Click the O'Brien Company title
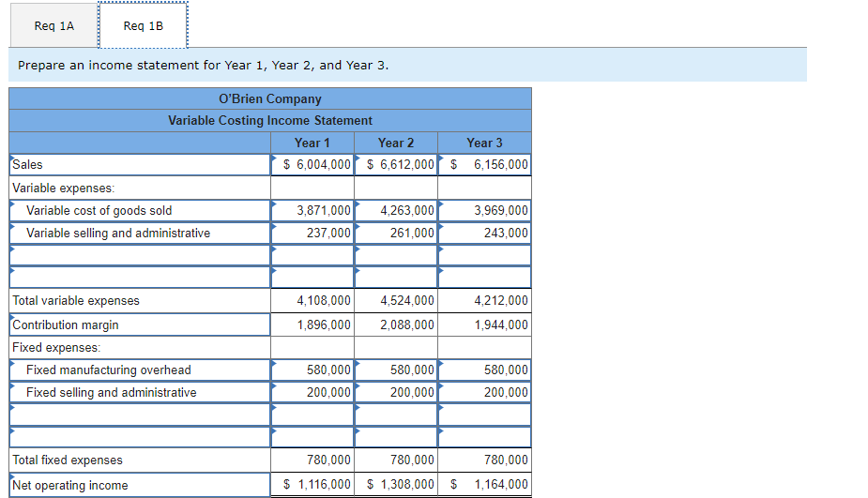 270,99
